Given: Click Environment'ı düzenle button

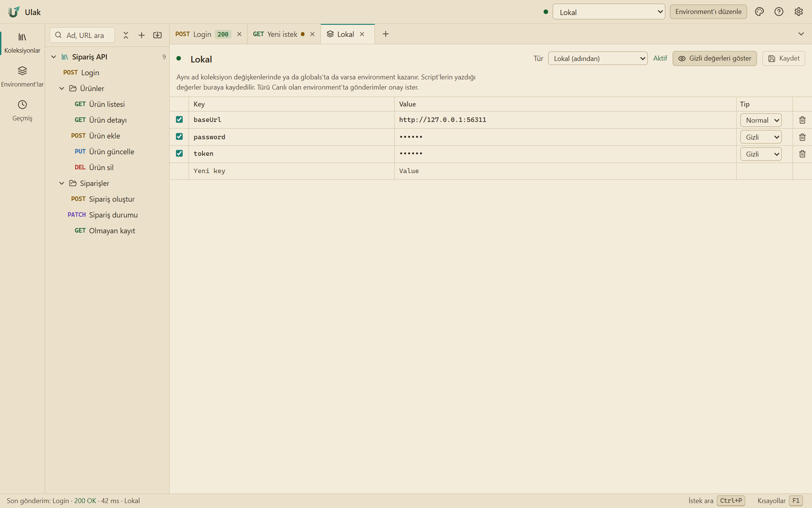Looking at the screenshot, I should point(708,12).
